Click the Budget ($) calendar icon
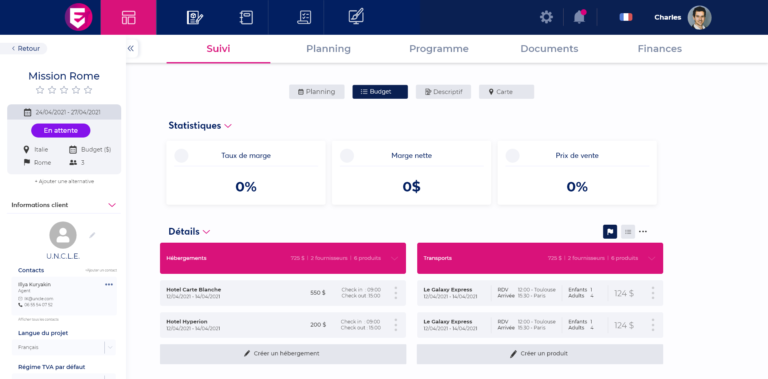Screen dimensions: 768x379 pos(73,149)
